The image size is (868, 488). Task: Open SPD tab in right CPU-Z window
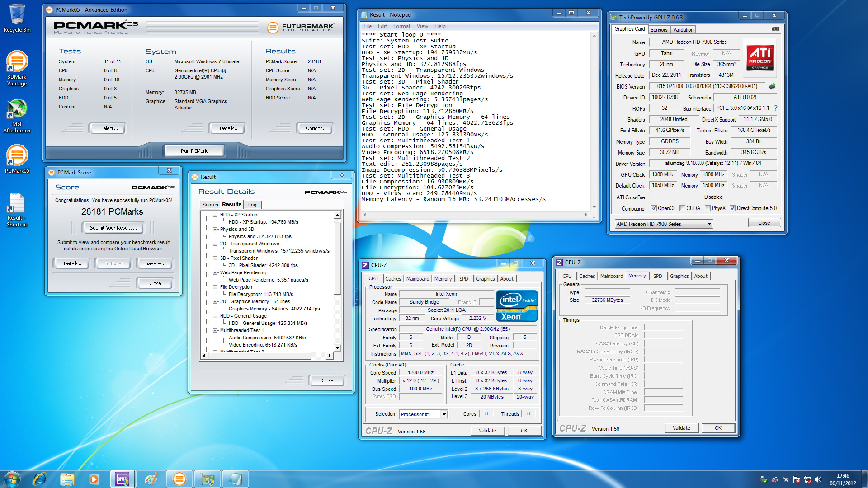[657, 276]
